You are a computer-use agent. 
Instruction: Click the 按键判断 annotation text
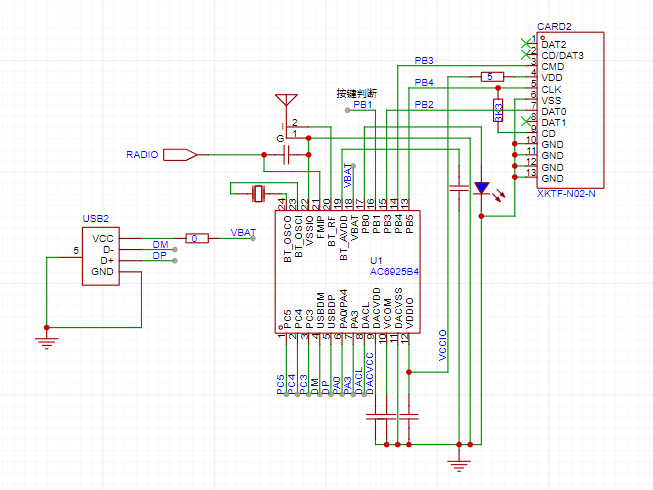point(356,94)
